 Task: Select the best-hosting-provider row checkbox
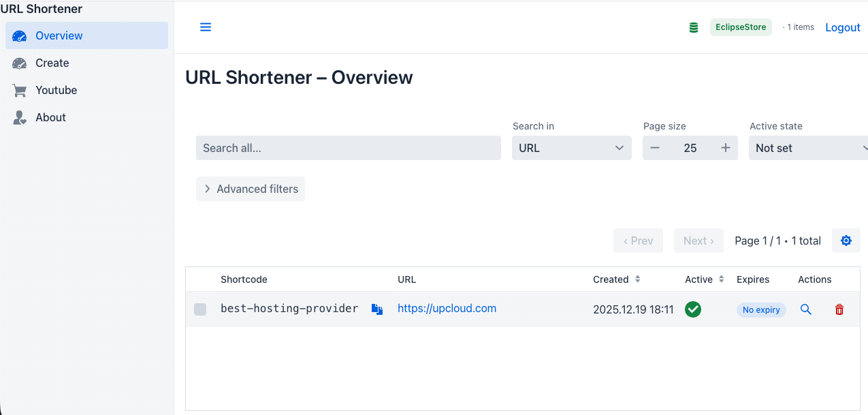click(x=200, y=309)
